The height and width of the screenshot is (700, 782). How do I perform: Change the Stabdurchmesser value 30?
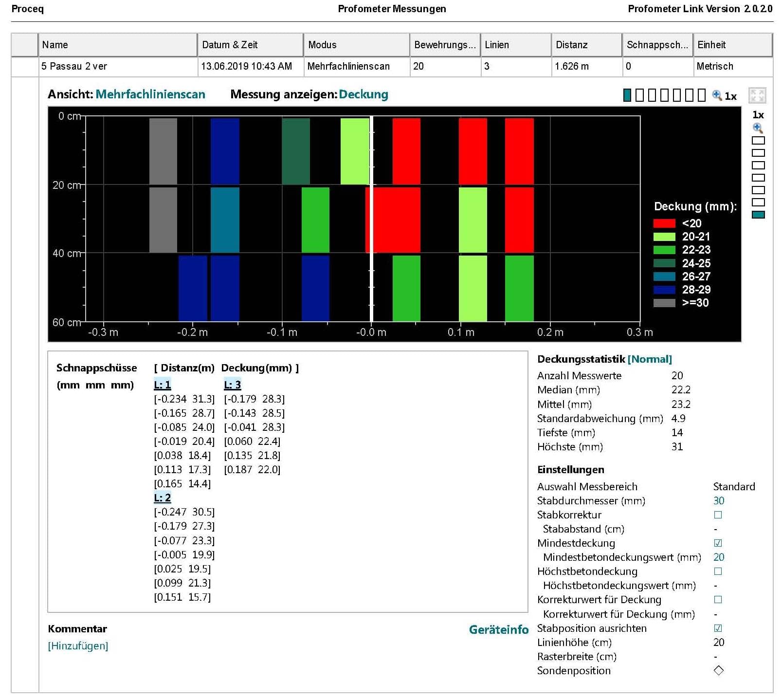(719, 500)
